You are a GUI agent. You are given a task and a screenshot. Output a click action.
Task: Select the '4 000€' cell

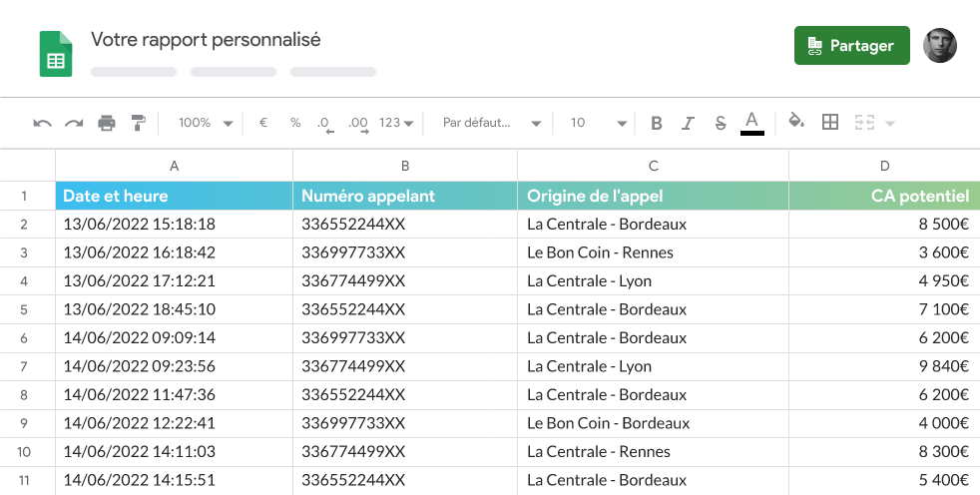[884, 423]
